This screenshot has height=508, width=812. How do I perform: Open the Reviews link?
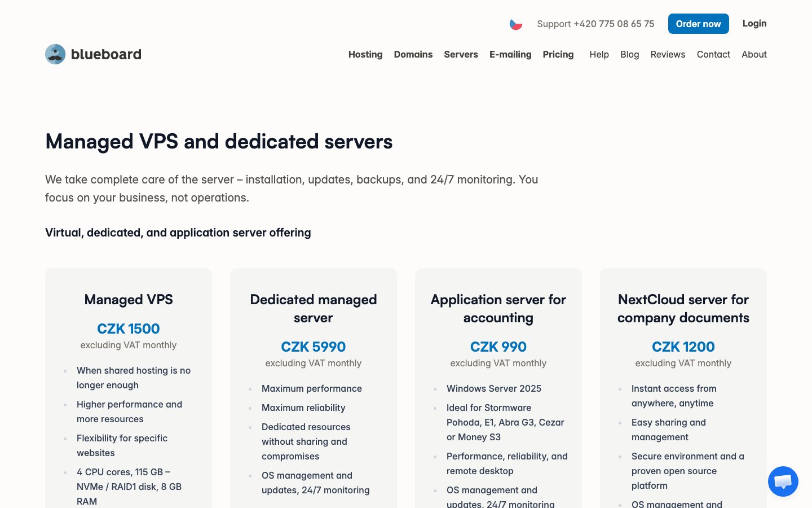[x=668, y=54]
